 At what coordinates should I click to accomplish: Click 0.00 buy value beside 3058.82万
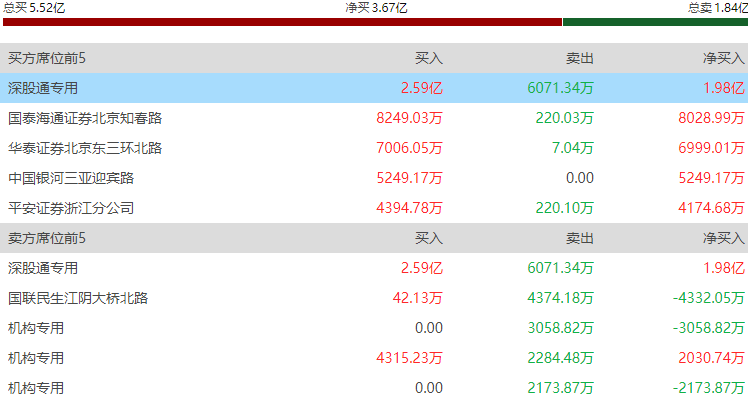click(x=428, y=328)
